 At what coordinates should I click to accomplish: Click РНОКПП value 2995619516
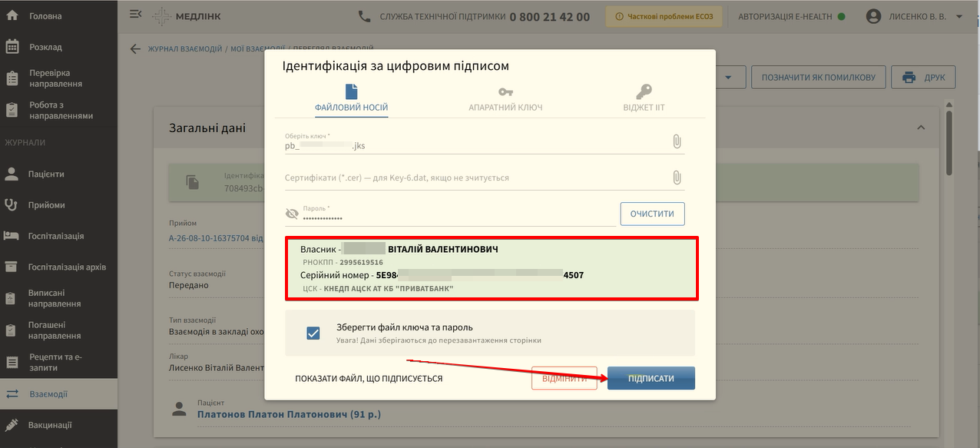(x=361, y=262)
